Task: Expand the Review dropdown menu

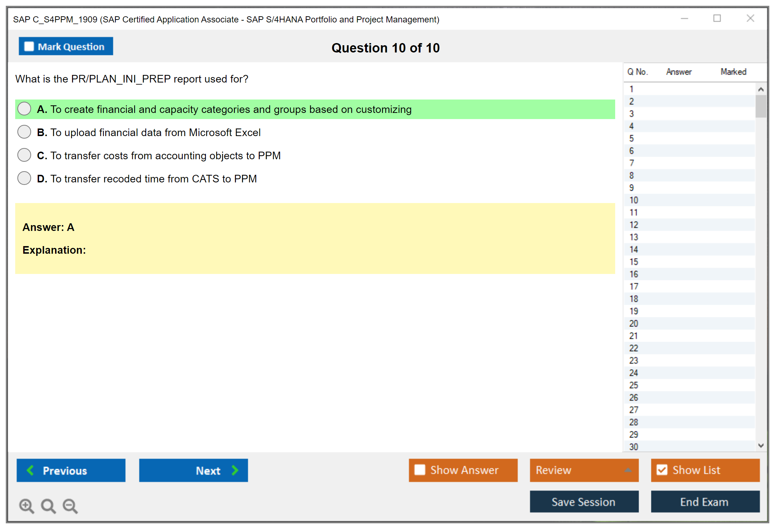Action: [628, 470]
